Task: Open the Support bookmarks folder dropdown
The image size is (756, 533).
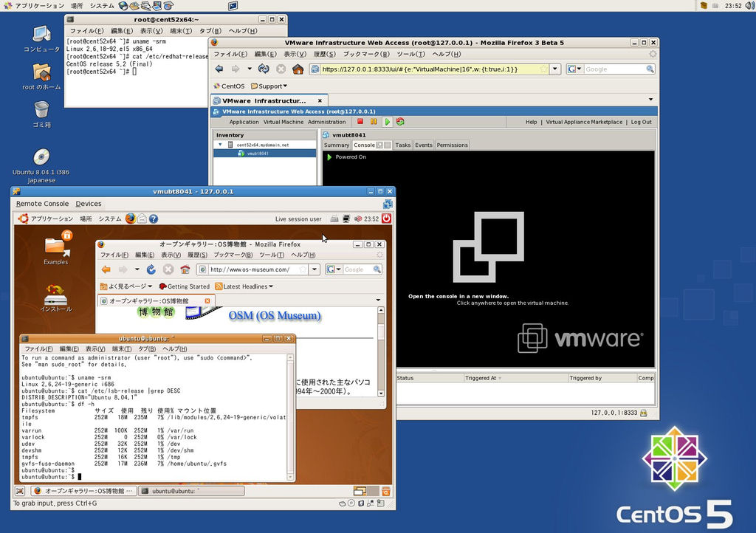Action: tap(269, 86)
